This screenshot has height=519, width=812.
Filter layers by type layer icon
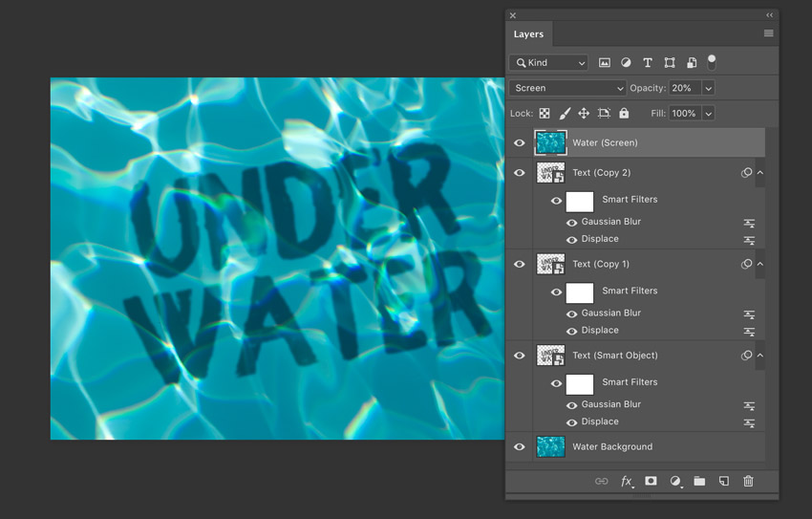click(648, 63)
